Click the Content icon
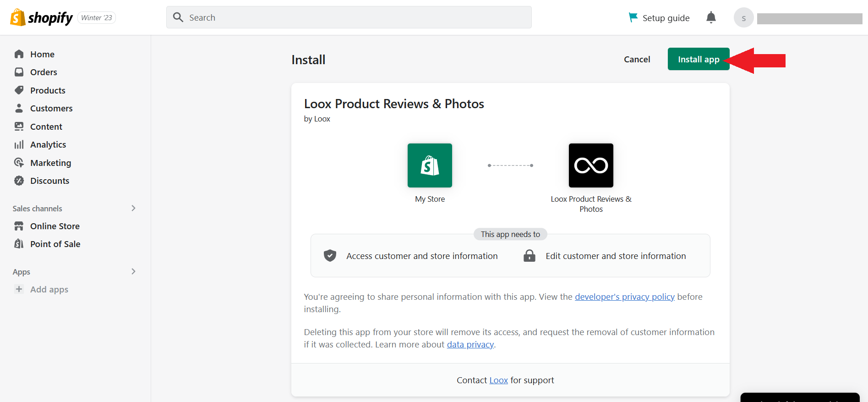868x402 pixels. click(19, 127)
